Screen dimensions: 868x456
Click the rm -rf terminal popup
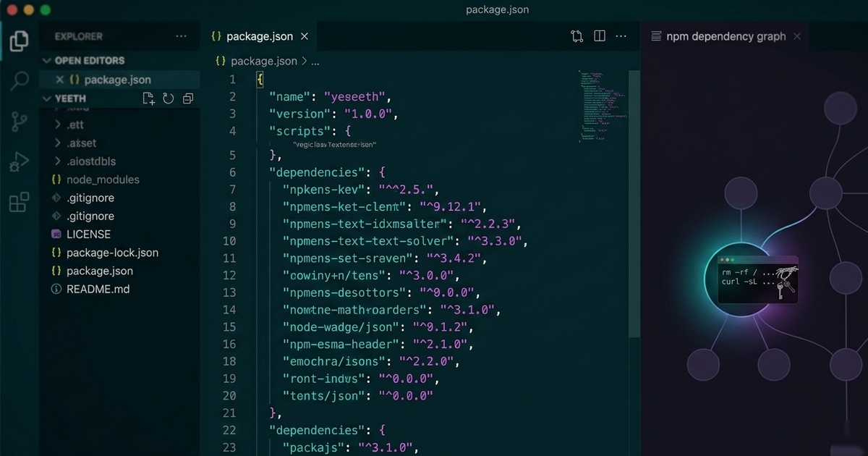(x=758, y=279)
